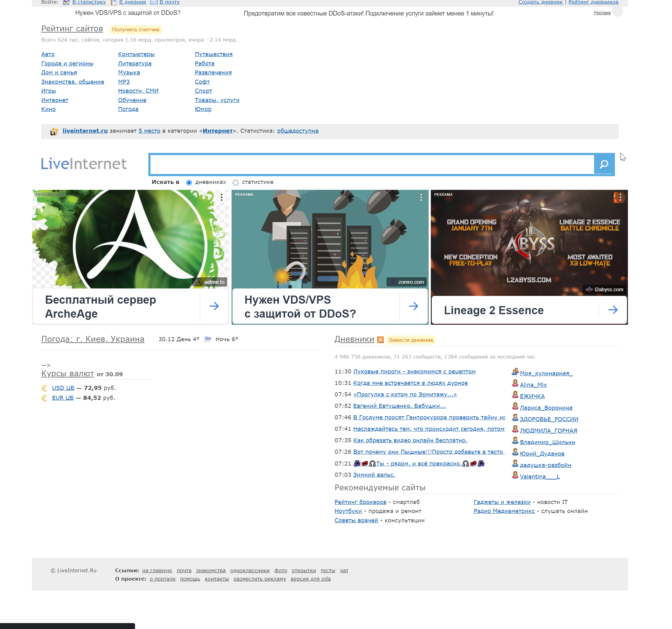
Task: Open the three-dot menu on the zomro VDS ad
Action: (421, 197)
